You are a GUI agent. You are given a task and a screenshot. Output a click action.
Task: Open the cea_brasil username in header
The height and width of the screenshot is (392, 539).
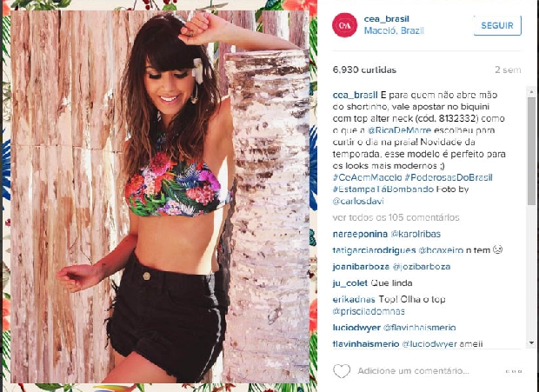(386, 19)
